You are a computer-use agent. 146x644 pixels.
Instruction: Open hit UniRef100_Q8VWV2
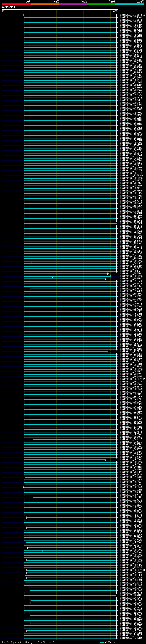pyautogui.click(x=131, y=289)
